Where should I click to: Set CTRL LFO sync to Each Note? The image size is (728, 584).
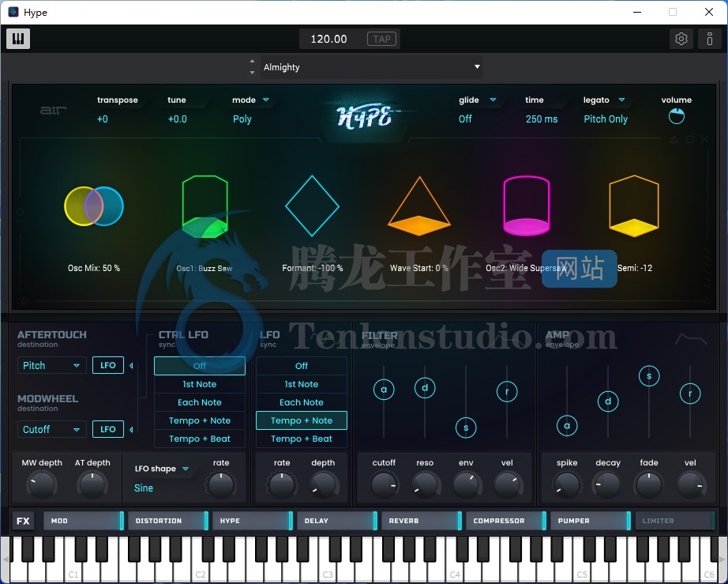200,402
